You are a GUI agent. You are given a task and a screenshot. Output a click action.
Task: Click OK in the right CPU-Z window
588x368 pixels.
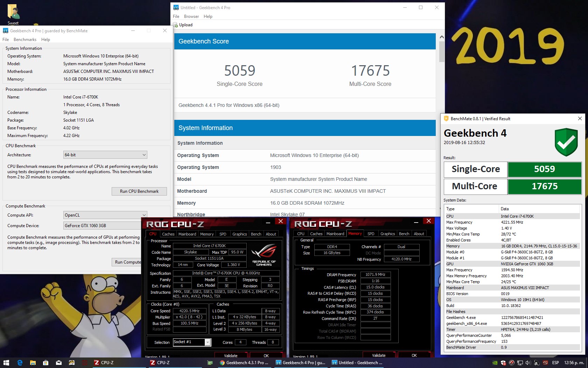[x=414, y=355]
